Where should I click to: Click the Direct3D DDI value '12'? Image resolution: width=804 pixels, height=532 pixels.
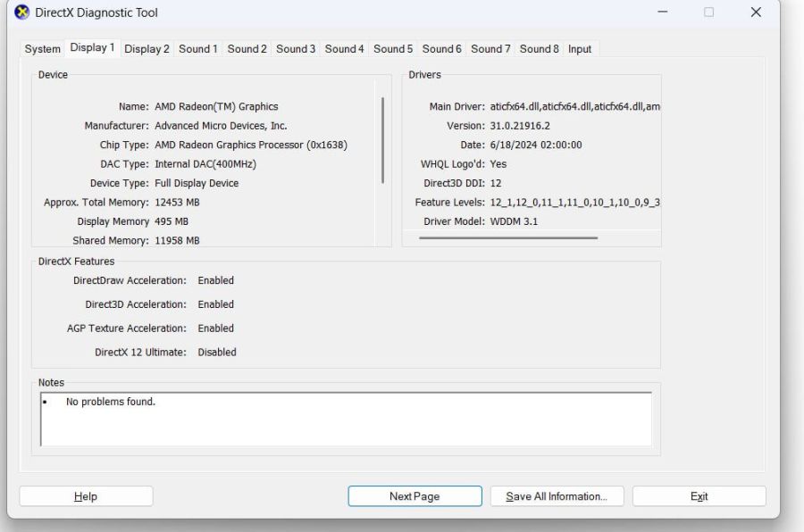(x=496, y=183)
